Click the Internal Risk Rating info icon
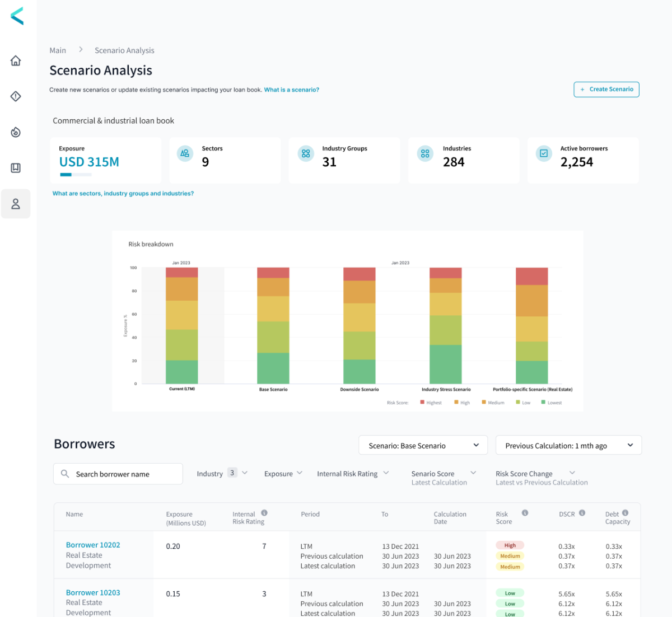 click(x=264, y=513)
